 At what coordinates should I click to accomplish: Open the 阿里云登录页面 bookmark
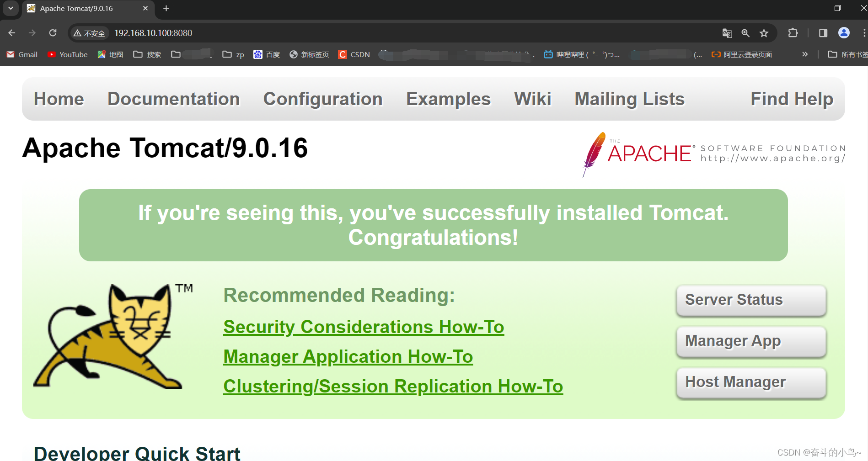pos(742,54)
